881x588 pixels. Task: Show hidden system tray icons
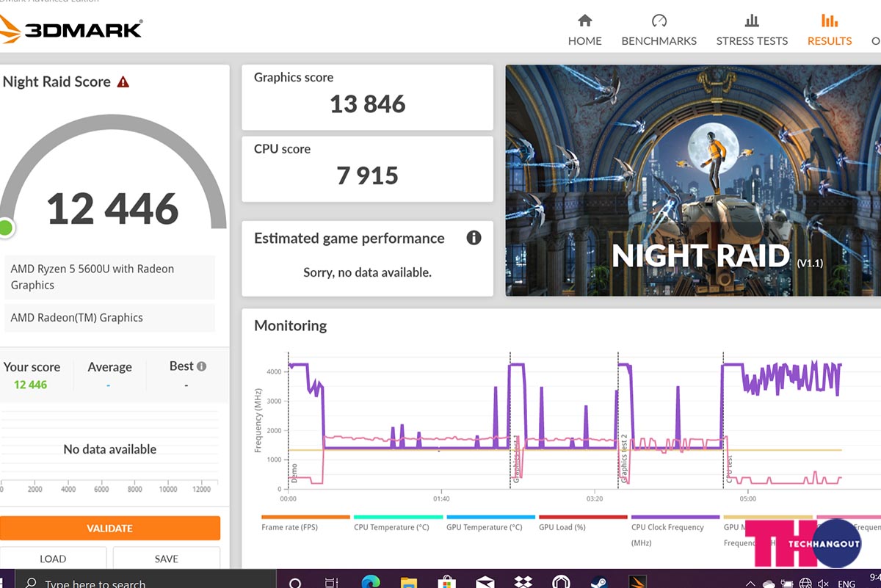(x=750, y=584)
